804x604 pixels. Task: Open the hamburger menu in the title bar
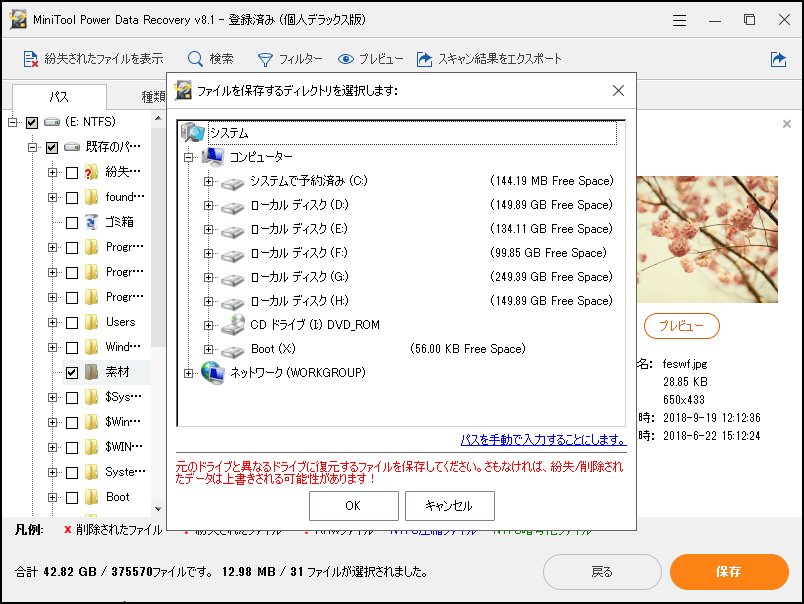pyautogui.click(x=679, y=18)
